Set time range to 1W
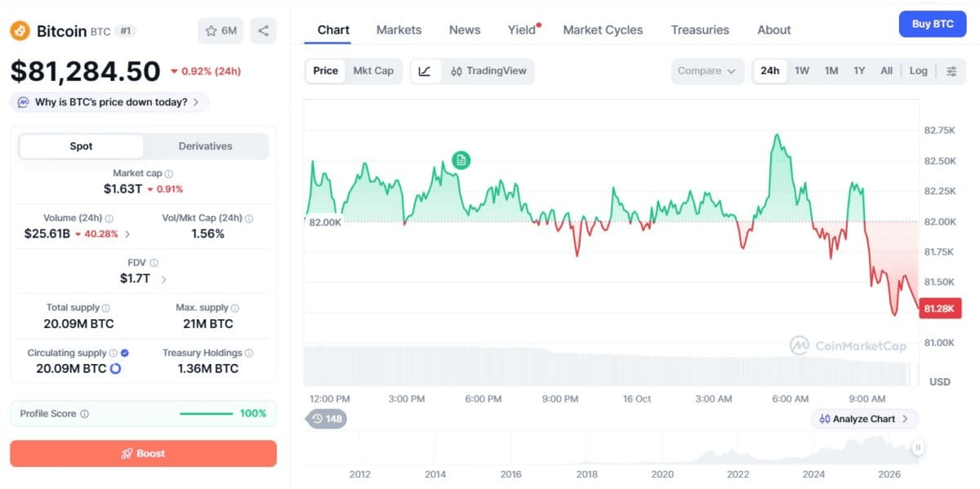Screen dimensions: 980x489 (x=802, y=71)
